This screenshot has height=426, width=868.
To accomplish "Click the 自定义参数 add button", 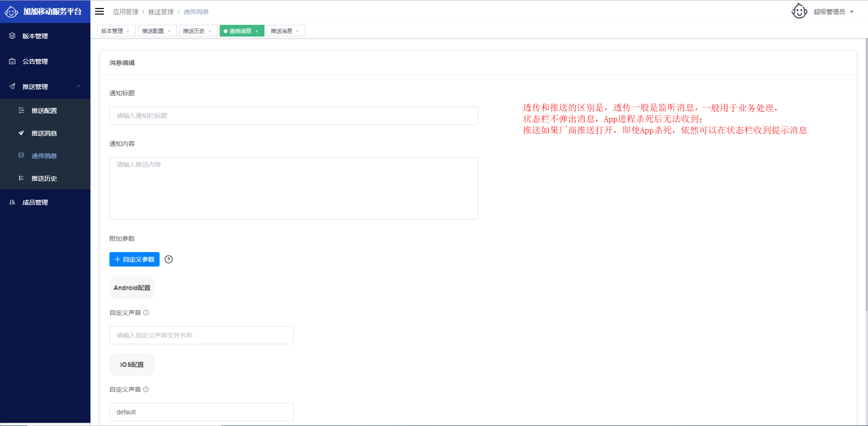I will (134, 259).
